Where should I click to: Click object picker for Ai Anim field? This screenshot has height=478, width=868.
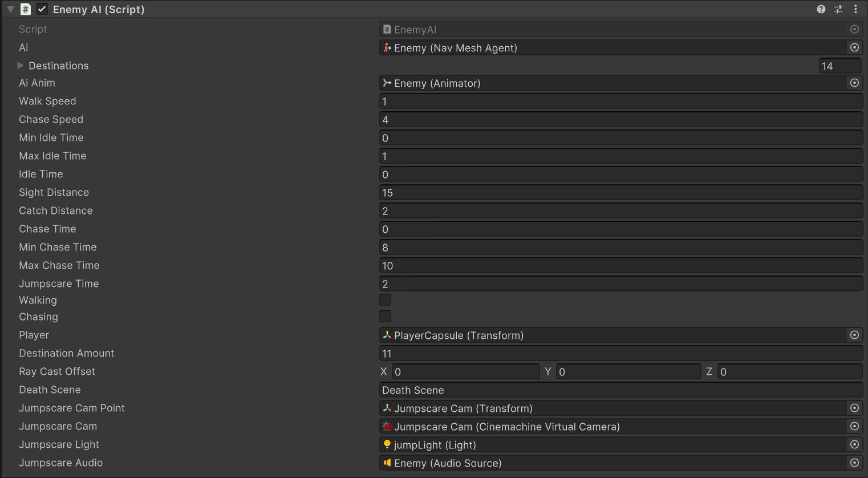[x=854, y=83]
